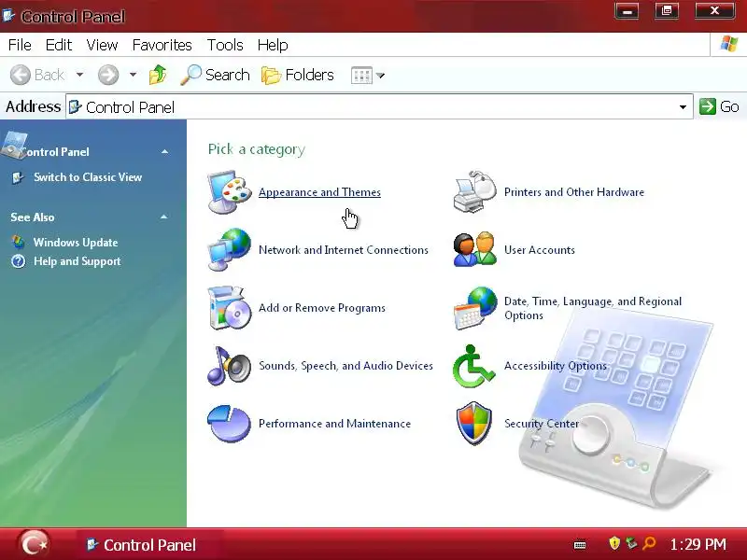Open the Edit menu
Image resolution: width=747 pixels, height=560 pixels.
click(59, 45)
